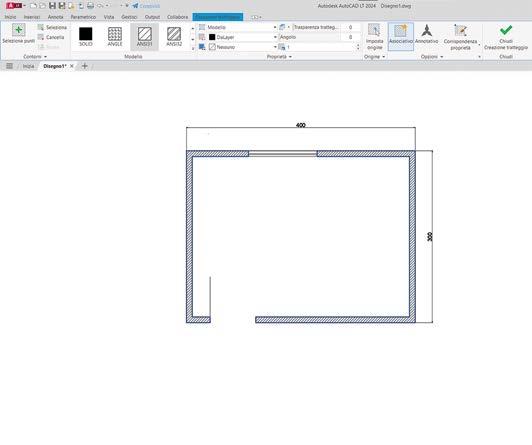Toggle the Annotativo hatch option
This screenshot has width=532, height=445.
coord(426,34)
